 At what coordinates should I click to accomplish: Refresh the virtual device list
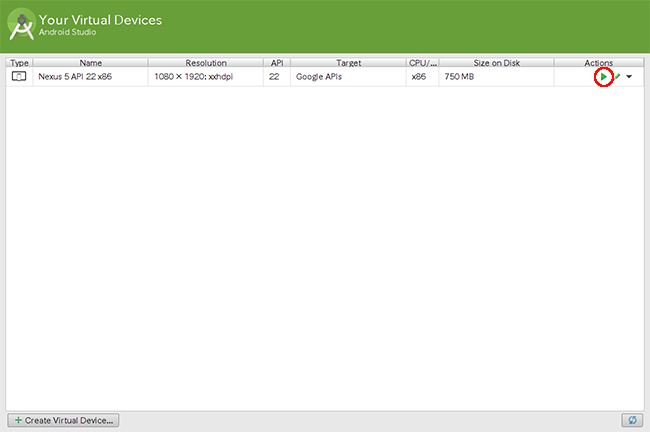coord(632,420)
